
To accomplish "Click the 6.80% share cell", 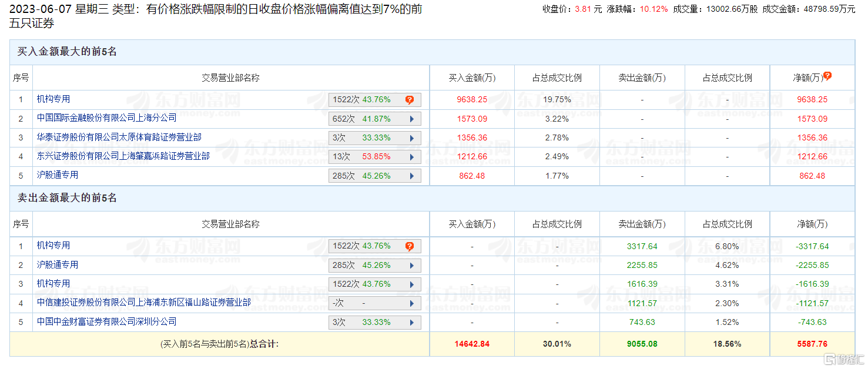I will (x=727, y=246).
